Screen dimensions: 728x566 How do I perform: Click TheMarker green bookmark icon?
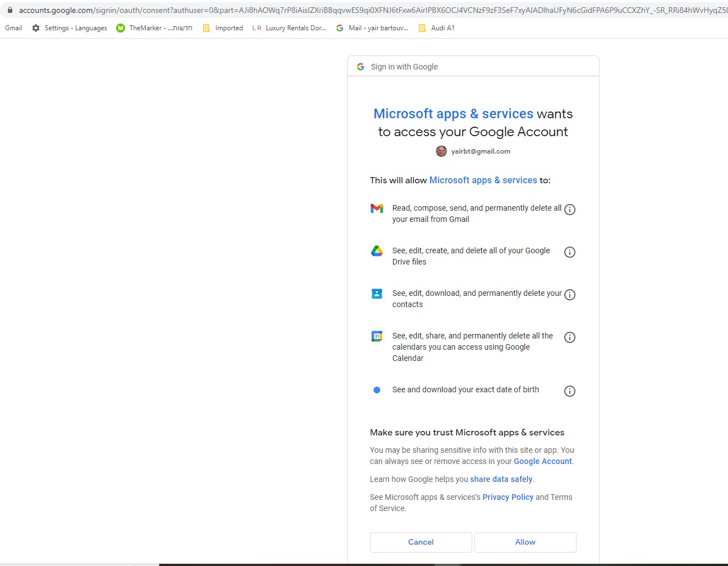coord(121,28)
